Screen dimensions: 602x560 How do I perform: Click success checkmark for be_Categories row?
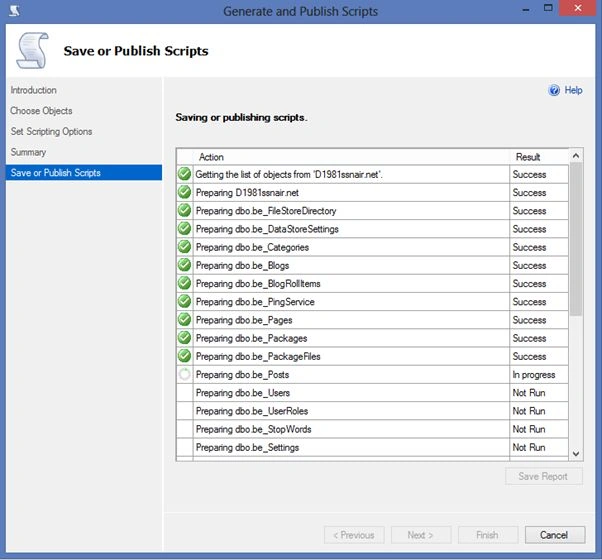tap(184, 247)
